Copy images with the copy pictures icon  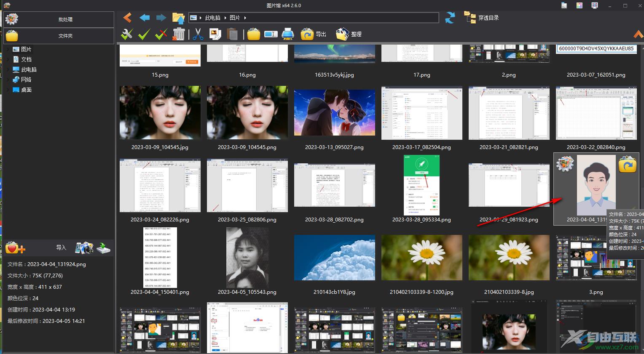[x=215, y=34]
